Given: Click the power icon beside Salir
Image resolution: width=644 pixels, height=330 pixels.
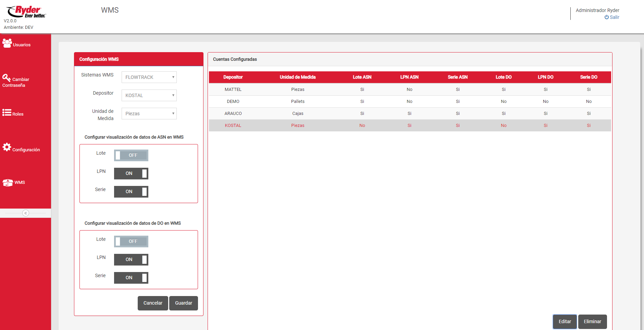Looking at the screenshot, I should click(606, 17).
